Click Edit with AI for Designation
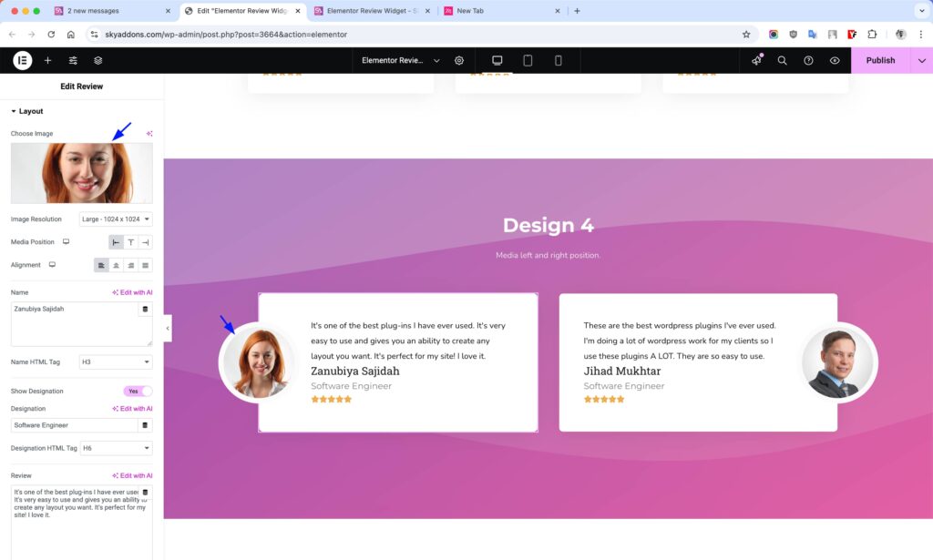 (132, 409)
